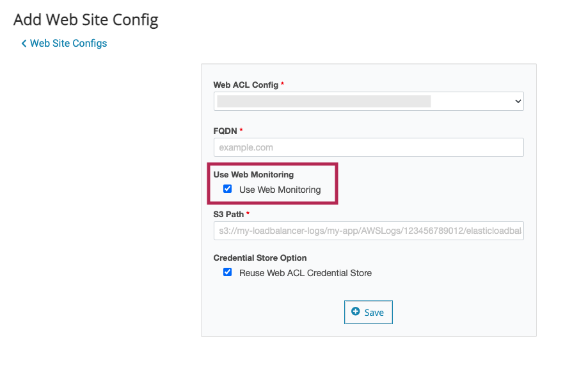
Task: Click the 'Credential Store Option' heading
Action: (260, 258)
